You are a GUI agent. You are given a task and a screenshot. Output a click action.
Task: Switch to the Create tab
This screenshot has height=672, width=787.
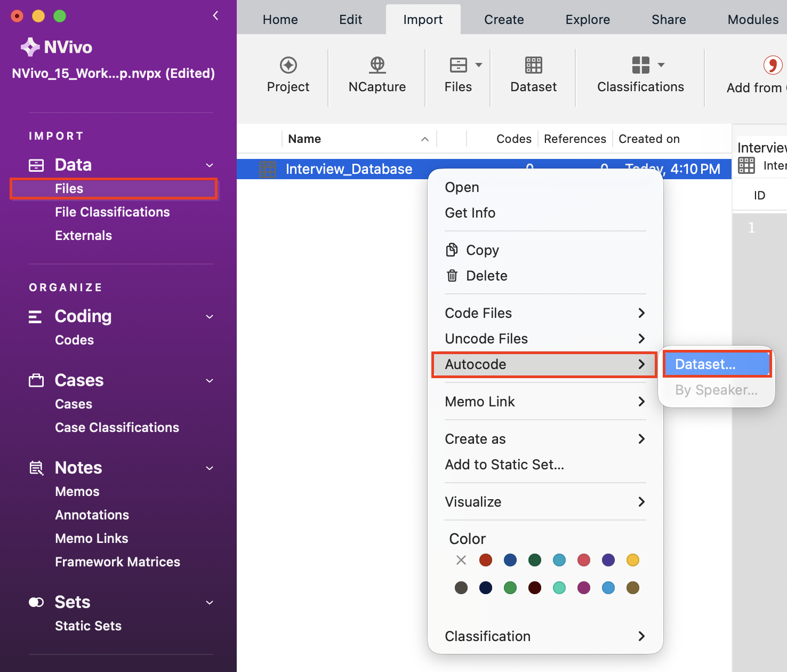(504, 20)
